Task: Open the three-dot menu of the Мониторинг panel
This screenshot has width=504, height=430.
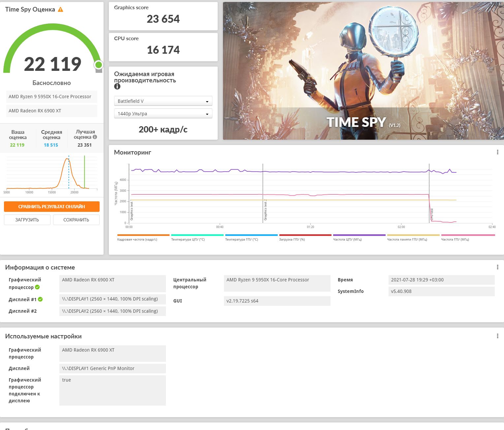Action: 497,152
